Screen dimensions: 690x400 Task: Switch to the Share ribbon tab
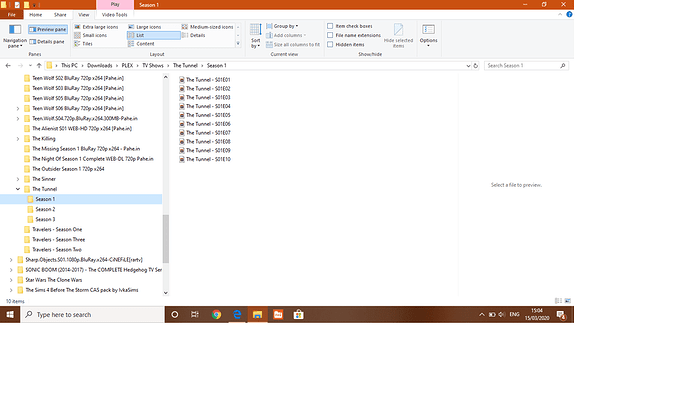60,15
